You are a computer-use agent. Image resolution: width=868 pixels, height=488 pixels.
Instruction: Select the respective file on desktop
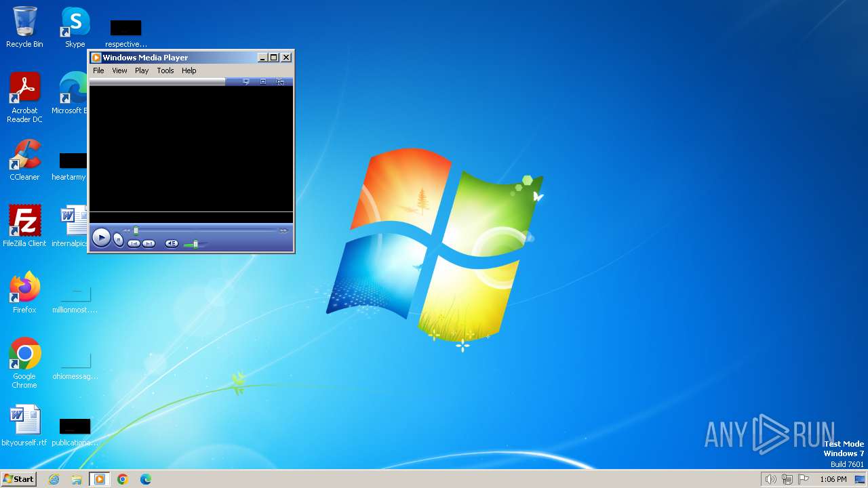point(126,33)
